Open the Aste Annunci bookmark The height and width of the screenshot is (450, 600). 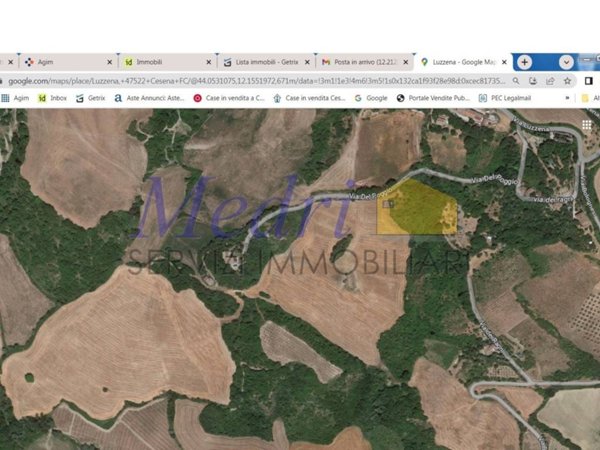coord(149,98)
